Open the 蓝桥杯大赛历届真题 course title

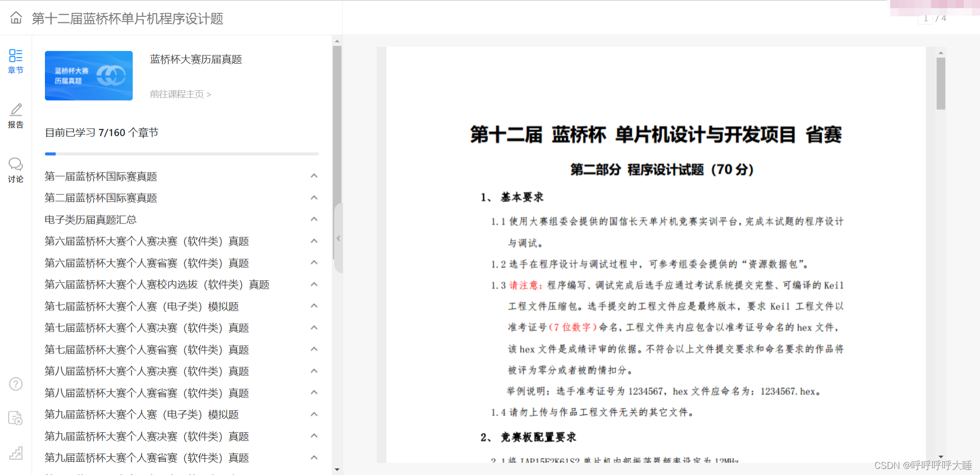click(x=196, y=60)
